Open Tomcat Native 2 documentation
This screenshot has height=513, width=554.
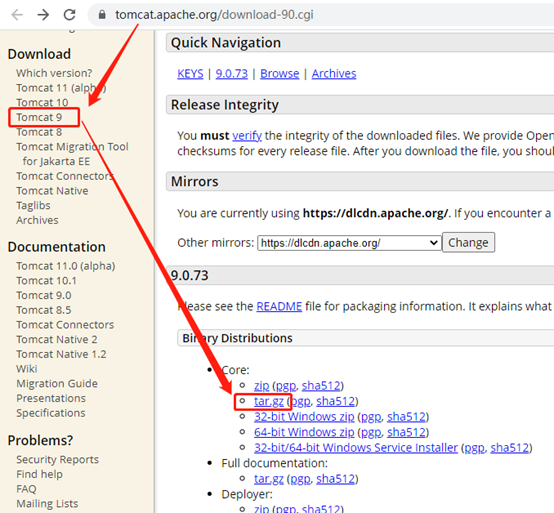tap(57, 339)
